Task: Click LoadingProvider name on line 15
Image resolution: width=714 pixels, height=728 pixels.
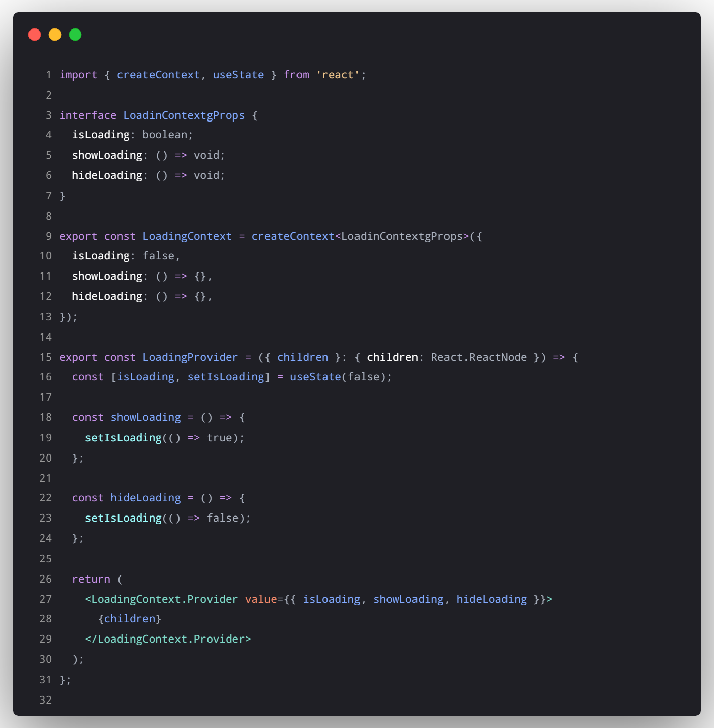Action: tap(190, 357)
